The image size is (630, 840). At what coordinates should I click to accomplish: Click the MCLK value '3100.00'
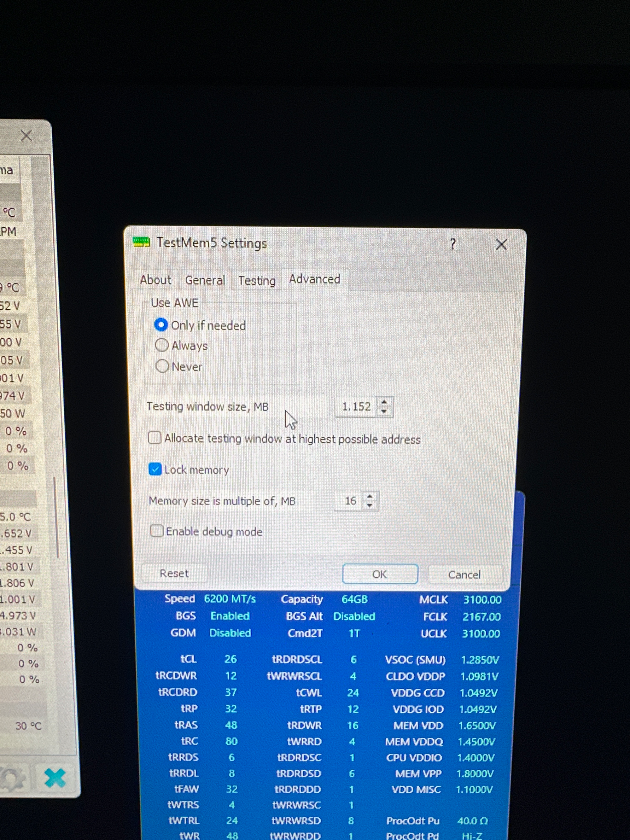click(x=482, y=600)
